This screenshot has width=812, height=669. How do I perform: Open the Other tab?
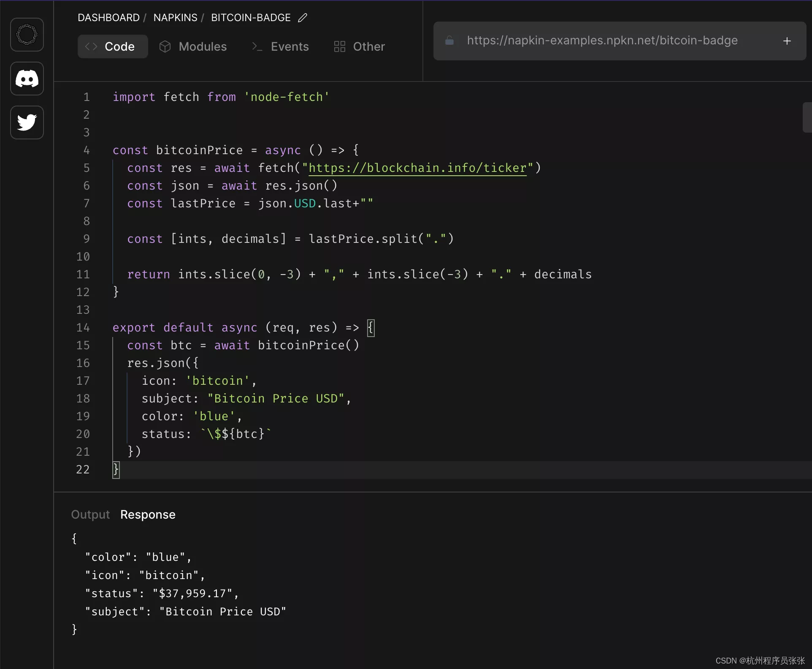coord(368,46)
